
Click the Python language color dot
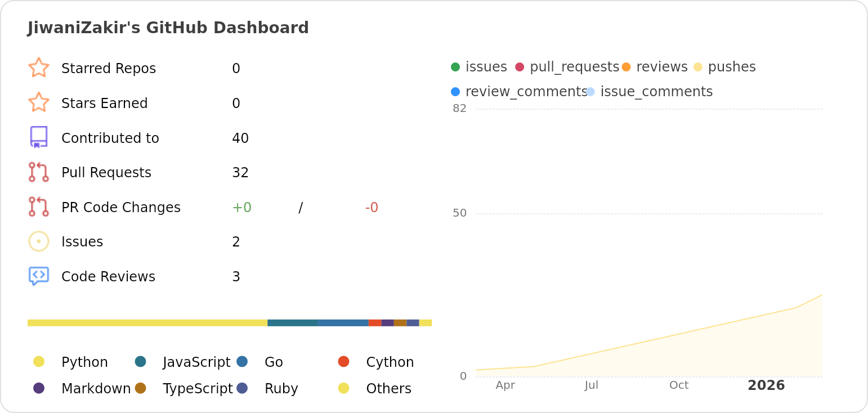pyautogui.click(x=39, y=362)
